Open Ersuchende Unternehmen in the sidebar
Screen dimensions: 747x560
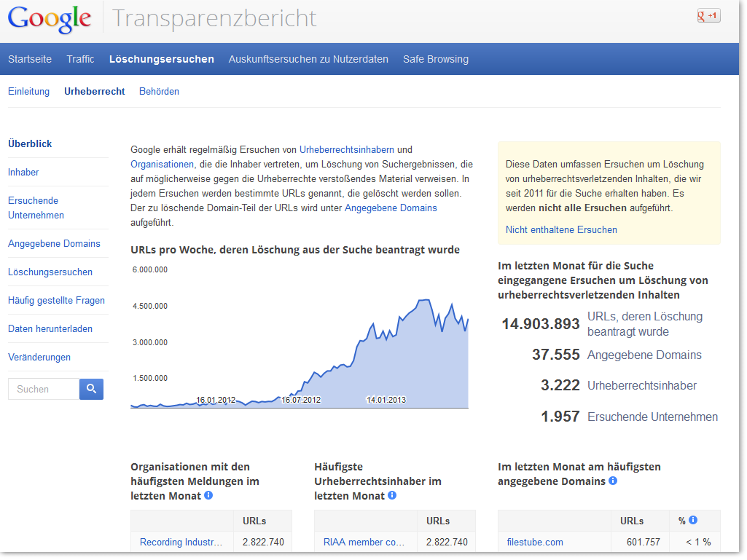click(36, 208)
